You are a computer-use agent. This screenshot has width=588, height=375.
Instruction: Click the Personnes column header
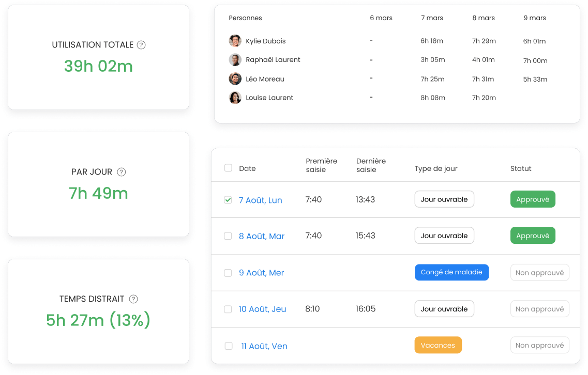click(245, 18)
